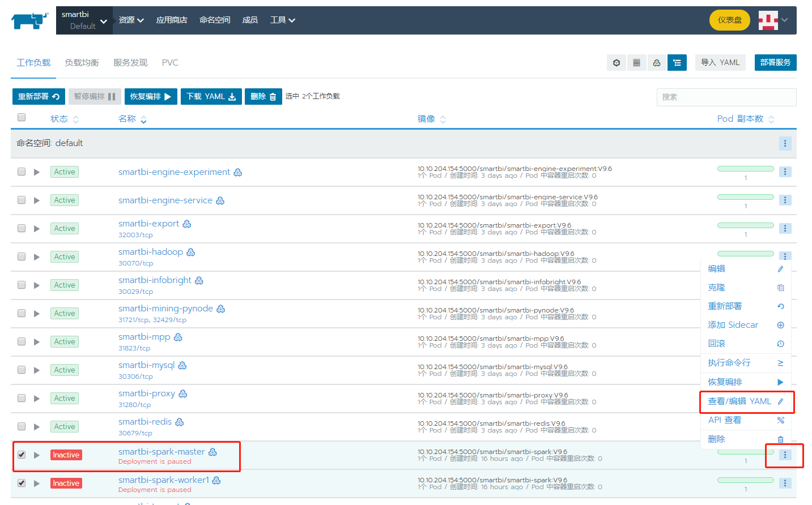812x505 pixels.
Task: Click the 重新部署 toolbar button
Action: (39, 97)
